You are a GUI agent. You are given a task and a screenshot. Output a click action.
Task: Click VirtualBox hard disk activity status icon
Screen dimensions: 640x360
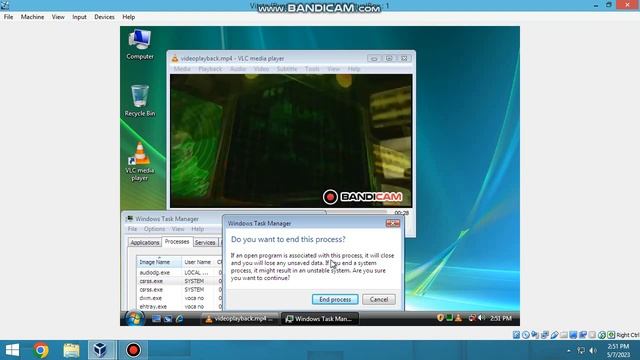coord(516,335)
